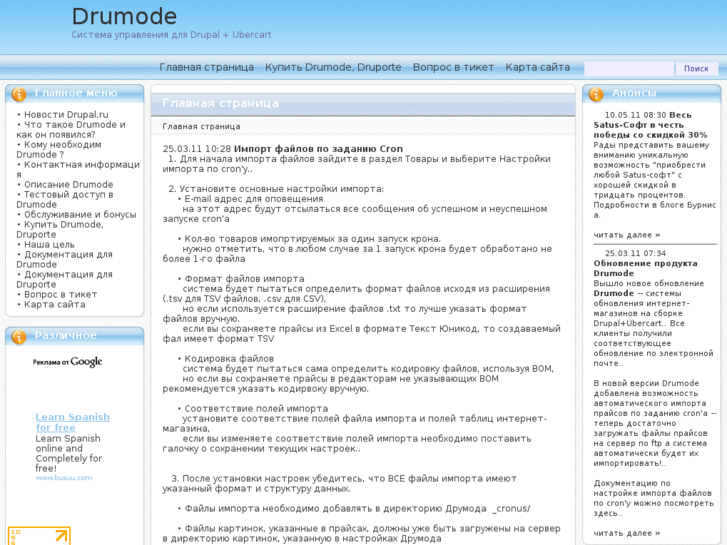727x545 pixels.
Task: Open Контактная информация menu item
Action: pos(78,169)
